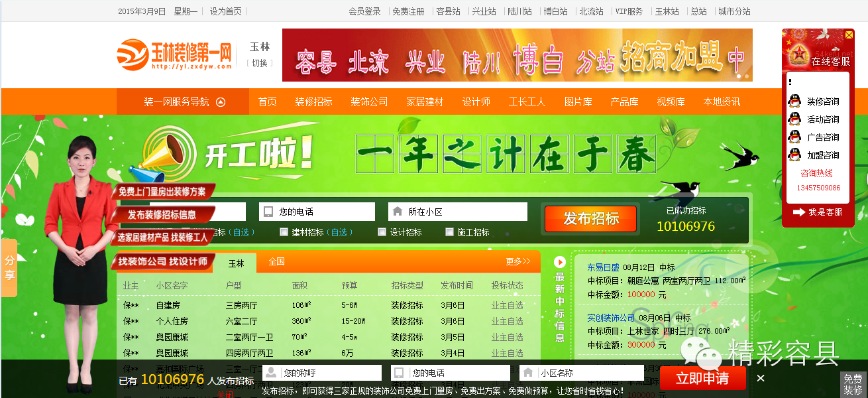Click 免费注册 link

[408, 11]
